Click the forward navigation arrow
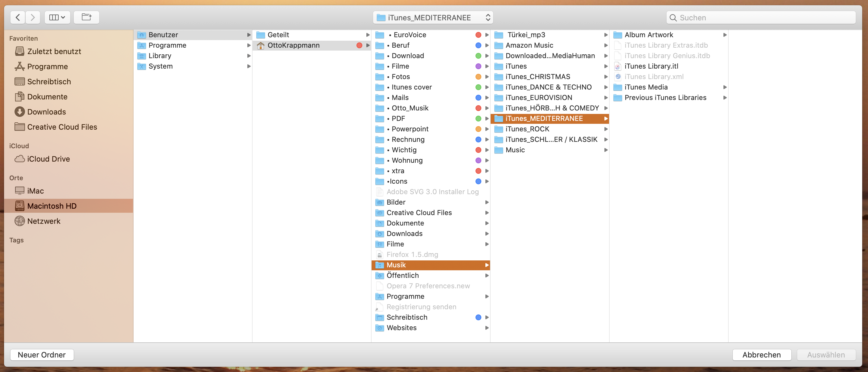 point(33,17)
